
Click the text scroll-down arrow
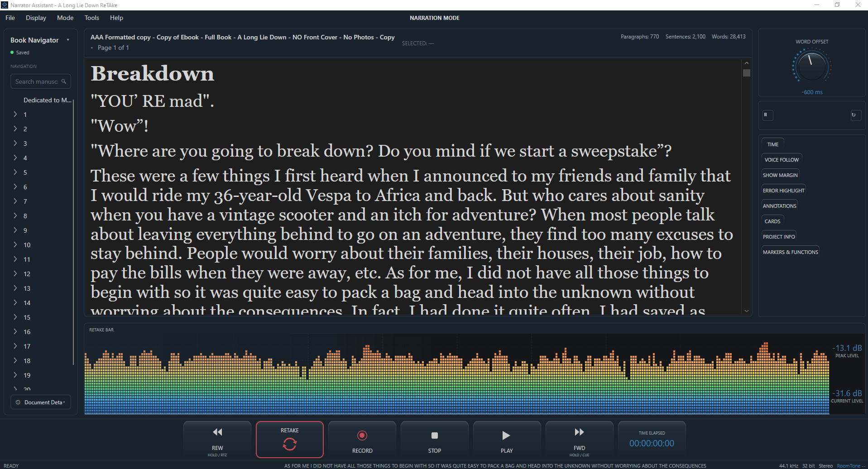pos(747,311)
